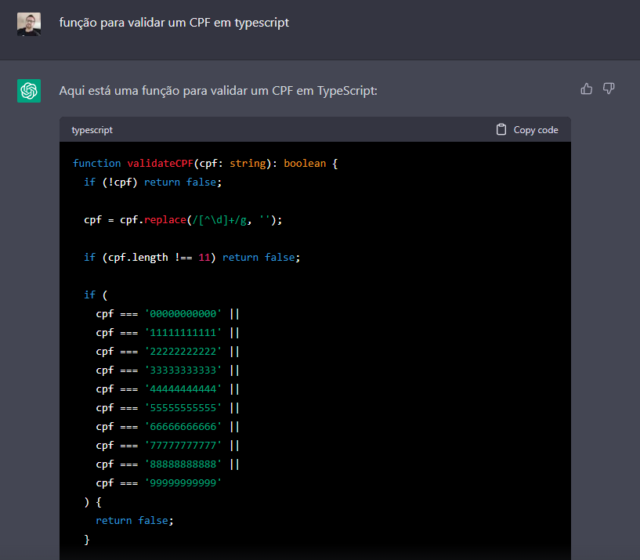Image resolution: width=640 pixels, height=560 pixels.
Task: Click the reply text 'Aqui está uma função'
Action: [218, 91]
